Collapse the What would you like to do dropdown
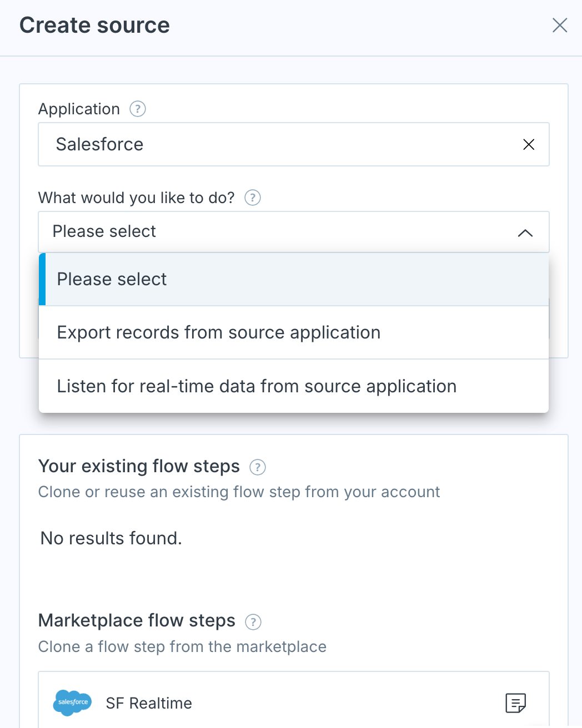This screenshot has width=582, height=728. click(525, 232)
